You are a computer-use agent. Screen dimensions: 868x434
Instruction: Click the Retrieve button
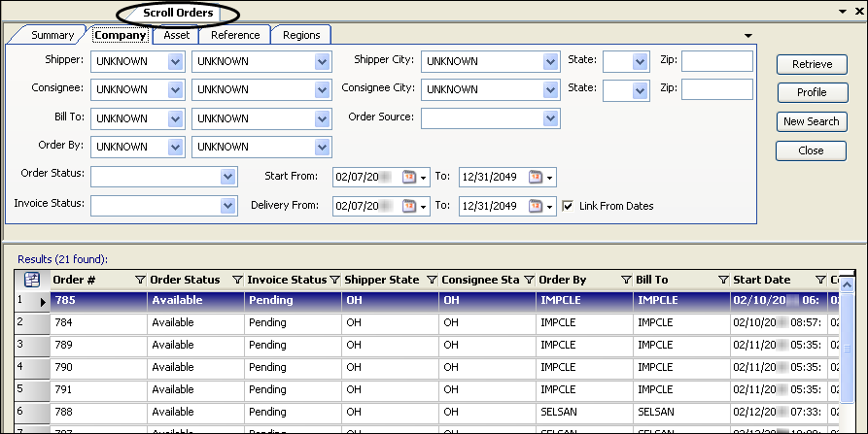click(x=812, y=64)
